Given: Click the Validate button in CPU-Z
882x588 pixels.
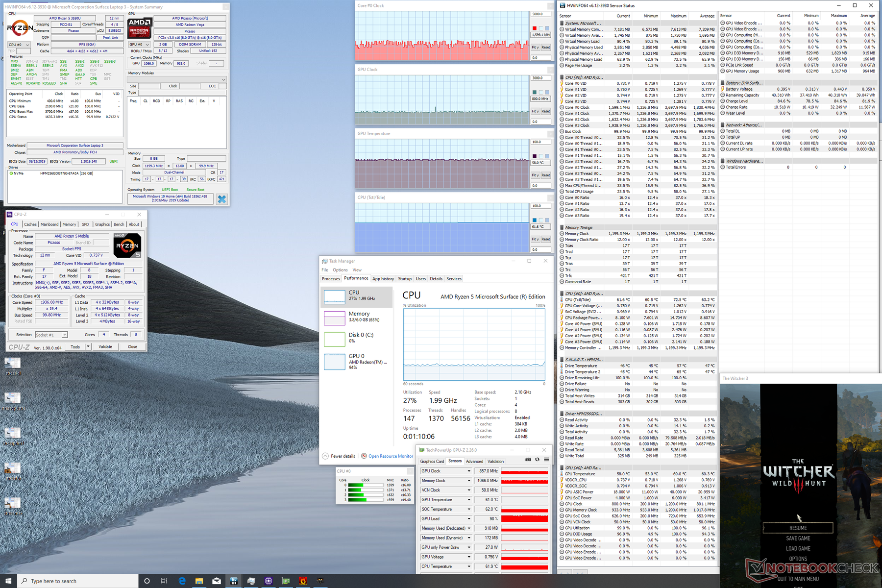Looking at the screenshot, I should [x=105, y=346].
